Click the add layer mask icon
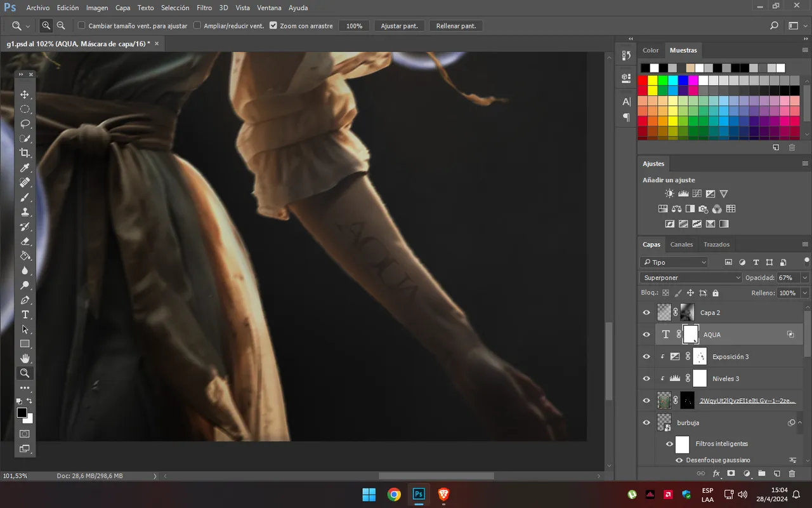The width and height of the screenshot is (812, 508). coord(731,474)
